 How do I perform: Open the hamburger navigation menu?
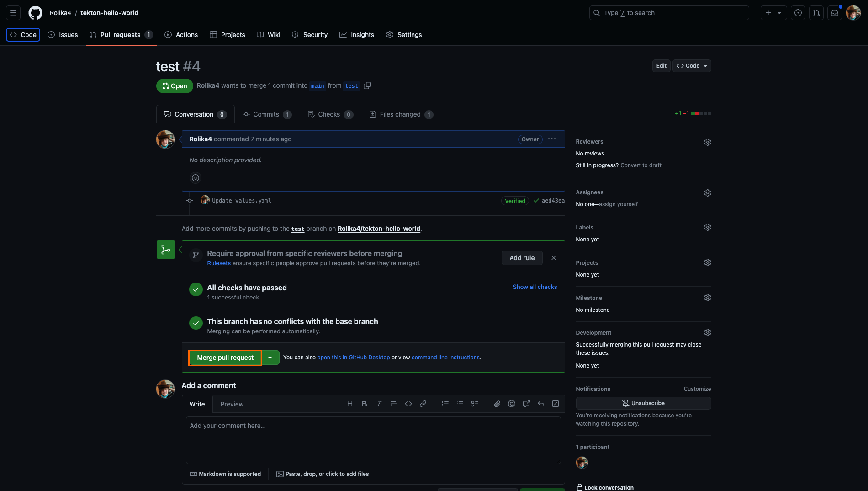pyautogui.click(x=13, y=13)
